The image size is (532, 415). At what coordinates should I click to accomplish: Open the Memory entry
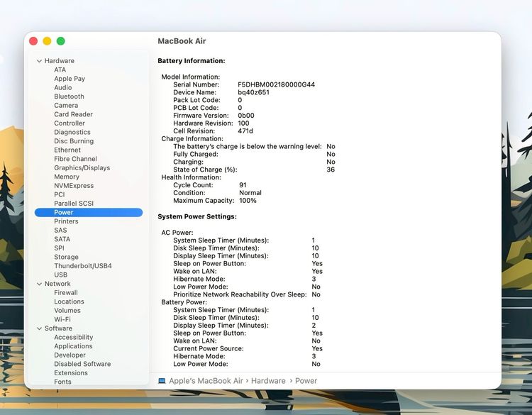[x=67, y=177]
